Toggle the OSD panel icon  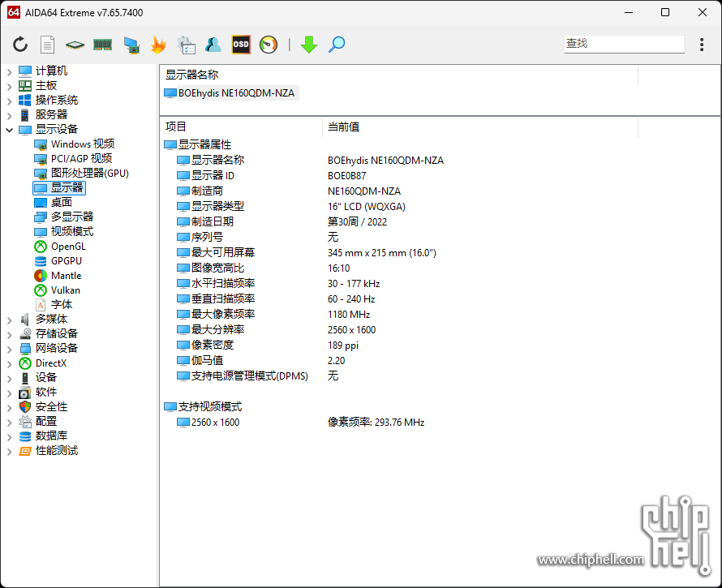[241, 45]
